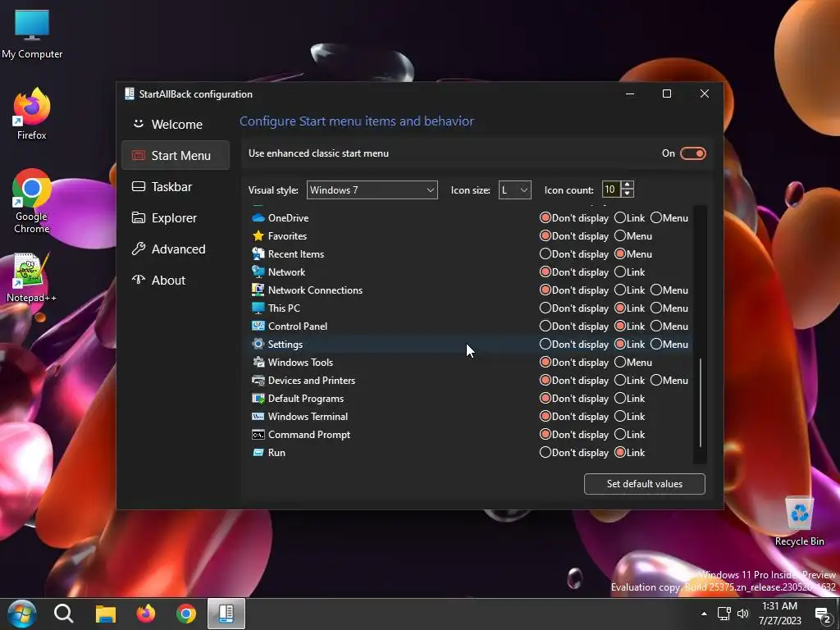Image resolution: width=840 pixels, height=630 pixels.
Task: Click the Command Prompt icon
Action: (258, 435)
